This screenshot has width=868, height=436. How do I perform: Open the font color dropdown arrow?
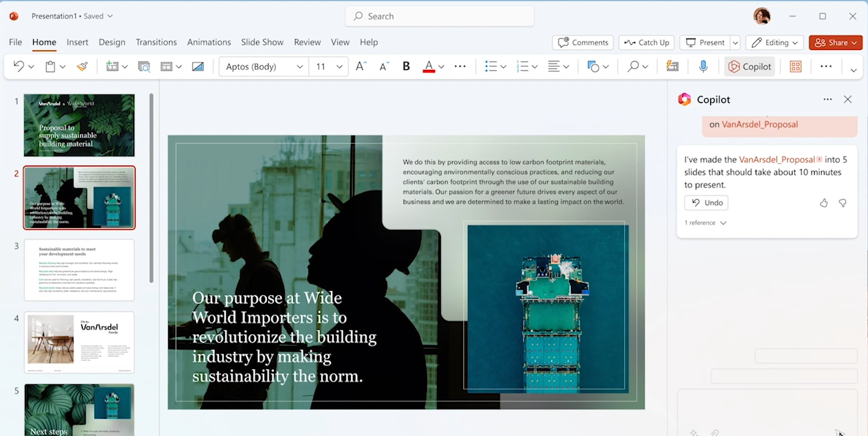click(441, 67)
